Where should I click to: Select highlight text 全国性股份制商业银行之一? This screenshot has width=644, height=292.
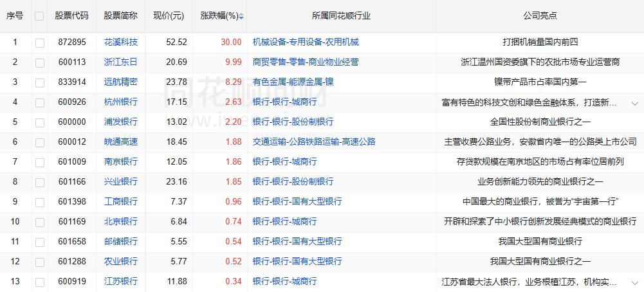540,122
